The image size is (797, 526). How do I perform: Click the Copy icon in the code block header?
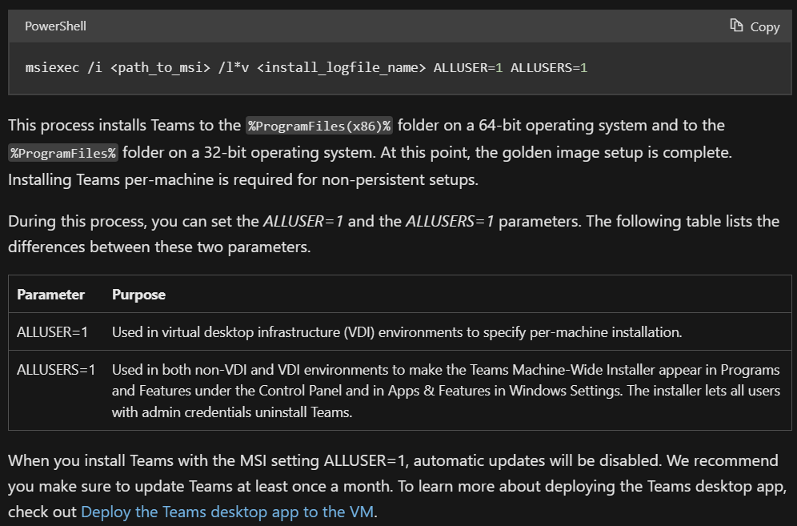(x=737, y=26)
